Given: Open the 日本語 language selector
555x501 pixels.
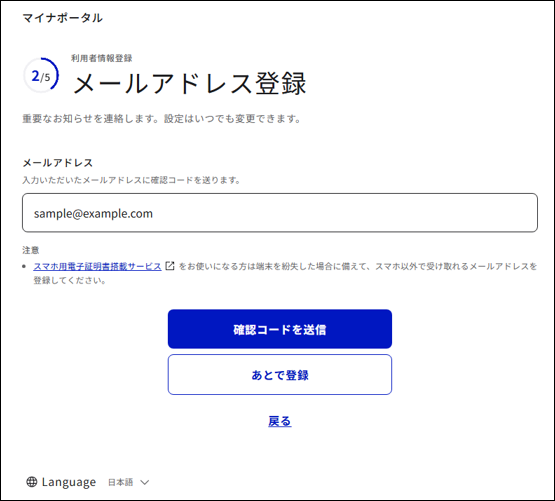Looking at the screenshot, I should click(x=128, y=482).
